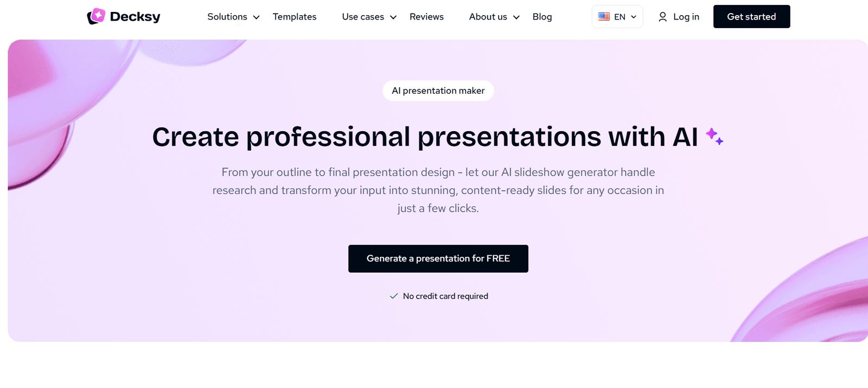The image size is (868, 388).
Task: Click the checkmark icon near No credit card
Action: (394, 296)
